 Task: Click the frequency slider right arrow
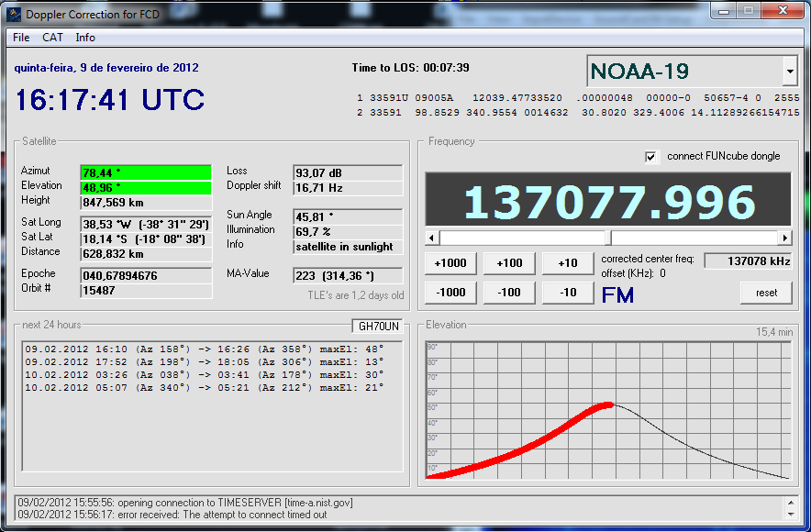[x=784, y=238]
